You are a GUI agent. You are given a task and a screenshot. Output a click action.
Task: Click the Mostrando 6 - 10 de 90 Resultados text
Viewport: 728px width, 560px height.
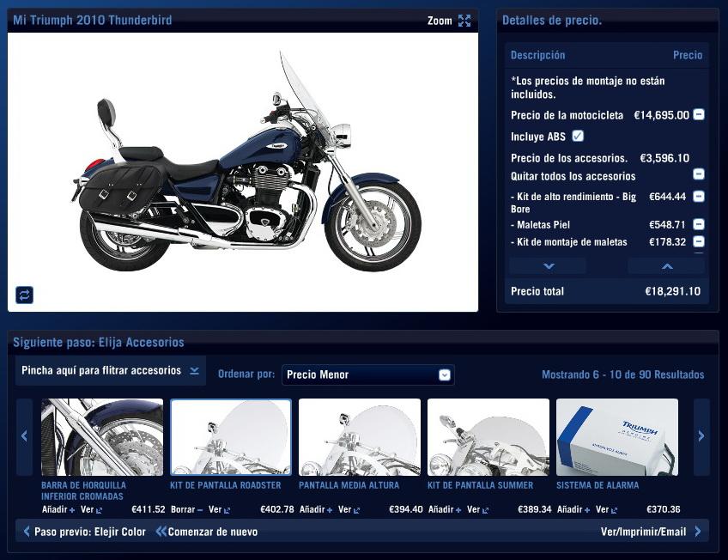(623, 374)
